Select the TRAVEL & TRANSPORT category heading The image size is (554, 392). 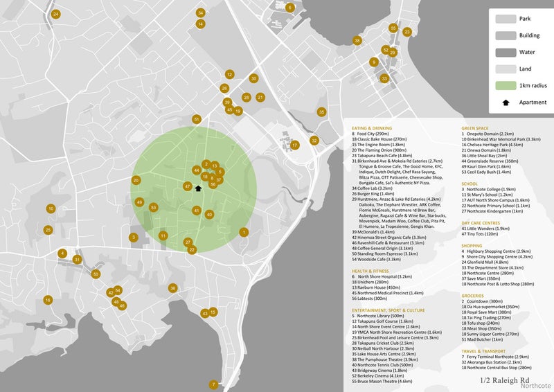(485, 332)
